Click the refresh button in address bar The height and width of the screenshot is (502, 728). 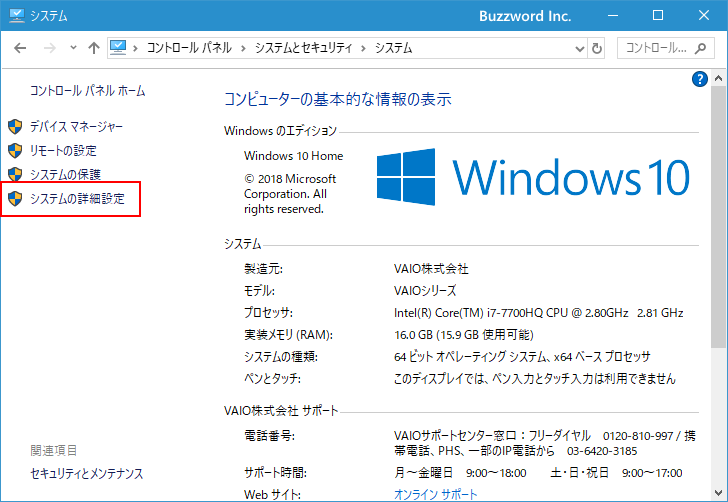[x=597, y=48]
